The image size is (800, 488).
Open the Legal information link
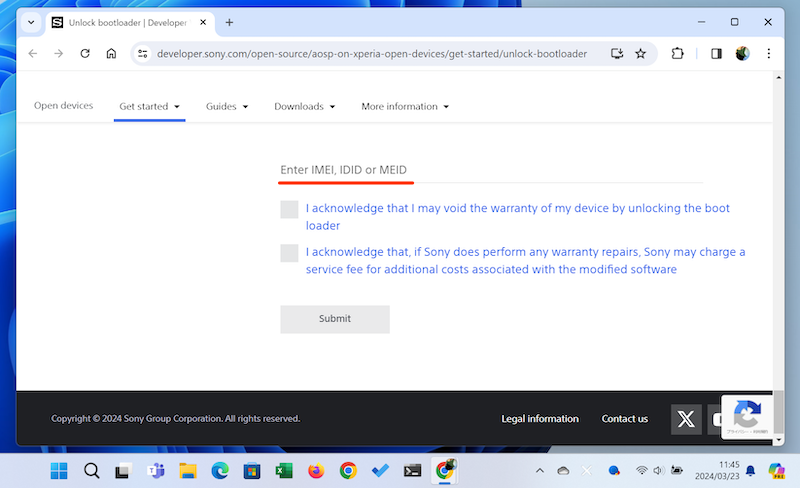[540, 419]
